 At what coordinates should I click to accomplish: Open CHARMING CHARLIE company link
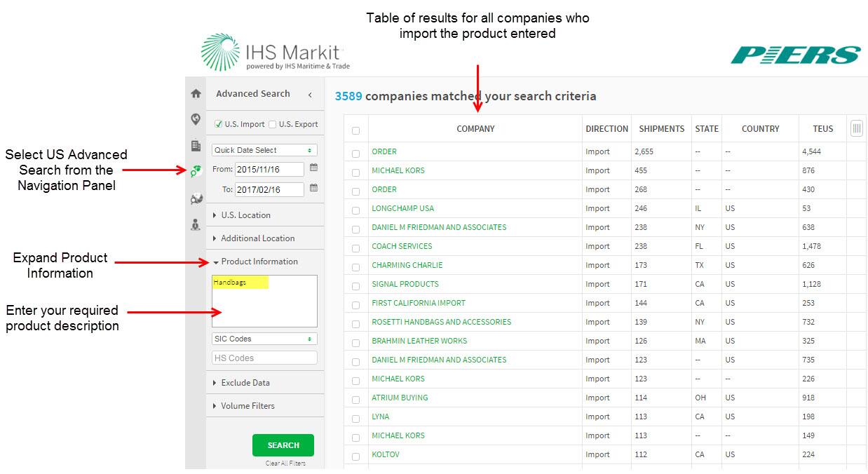[407, 265]
